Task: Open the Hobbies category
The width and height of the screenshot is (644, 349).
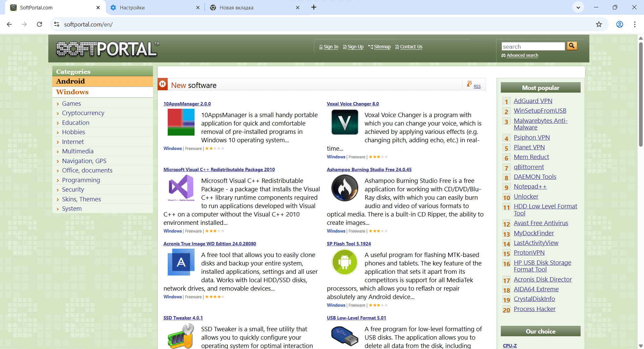Action: coord(73,132)
